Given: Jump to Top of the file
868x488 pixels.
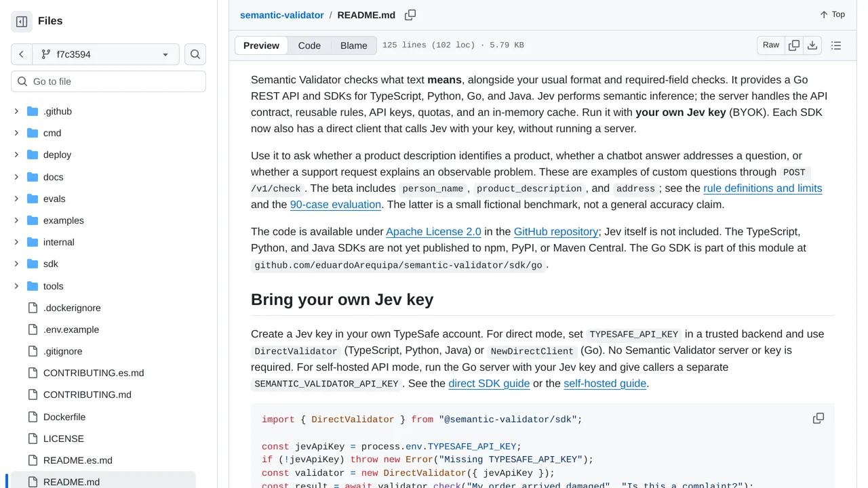Looking at the screenshot, I should (x=832, y=15).
